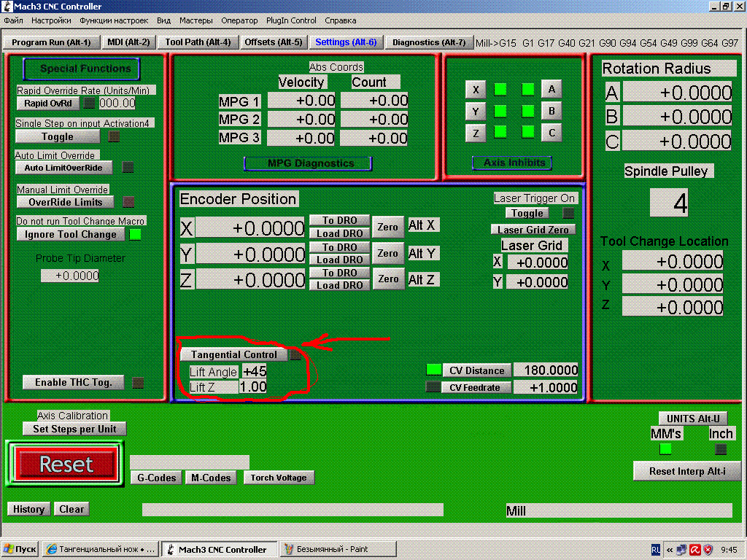The height and width of the screenshot is (560, 747).
Task: Select the Settings (Alt-6) tab
Action: pos(346,42)
